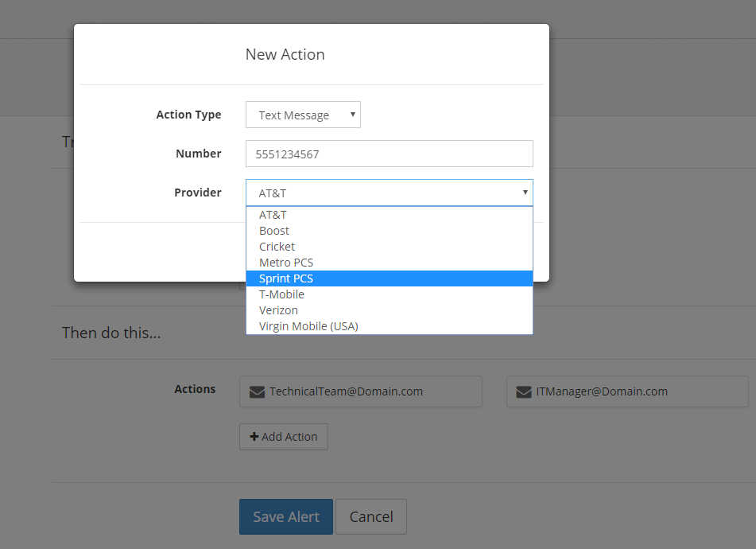
Task: Click the Provider box showing AT&T
Action: [x=382, y=193]
